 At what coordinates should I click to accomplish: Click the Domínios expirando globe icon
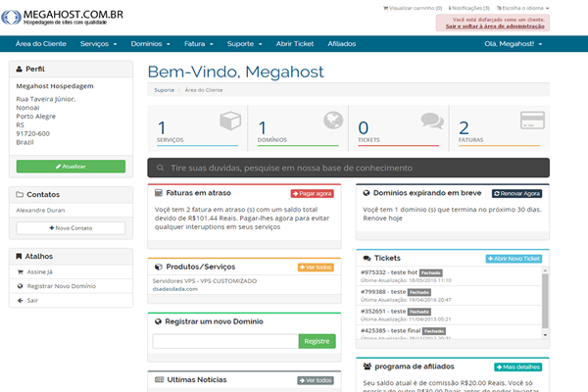click(x=367, y=193)
